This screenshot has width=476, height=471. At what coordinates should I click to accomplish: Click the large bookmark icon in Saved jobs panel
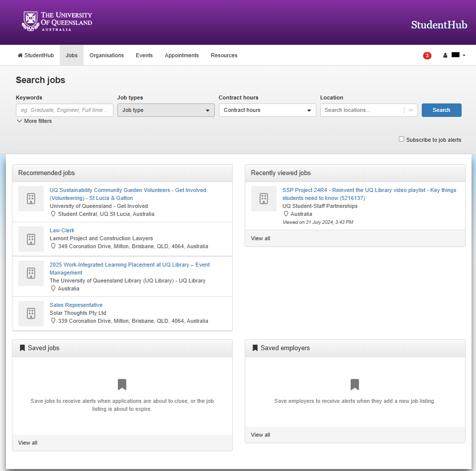tap(122, 384)
